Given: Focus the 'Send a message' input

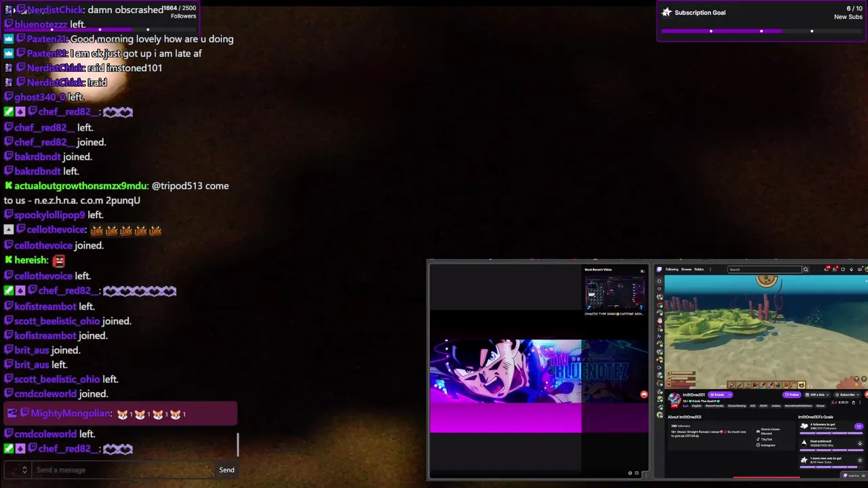Looking at the screenshot, I should click(123, 470).
